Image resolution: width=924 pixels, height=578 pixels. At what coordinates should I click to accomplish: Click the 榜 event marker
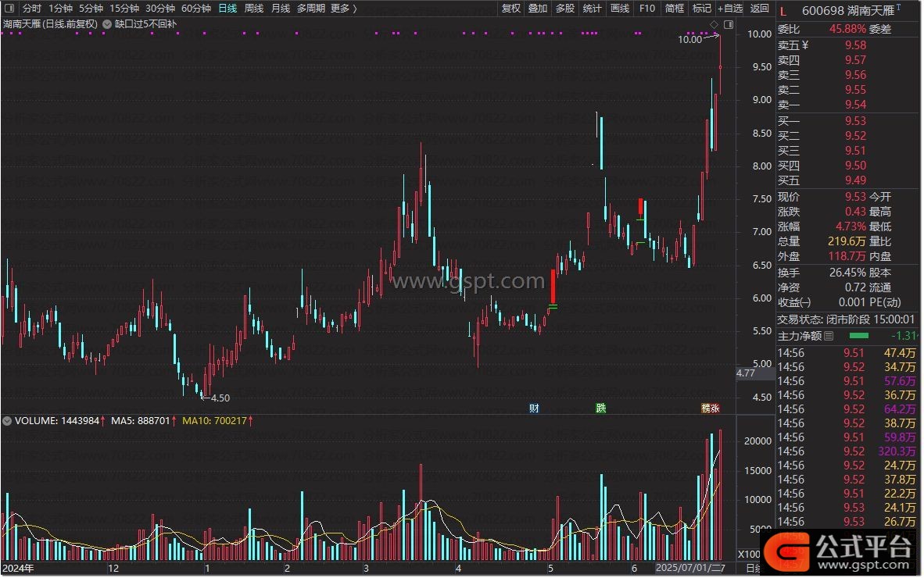706,409
